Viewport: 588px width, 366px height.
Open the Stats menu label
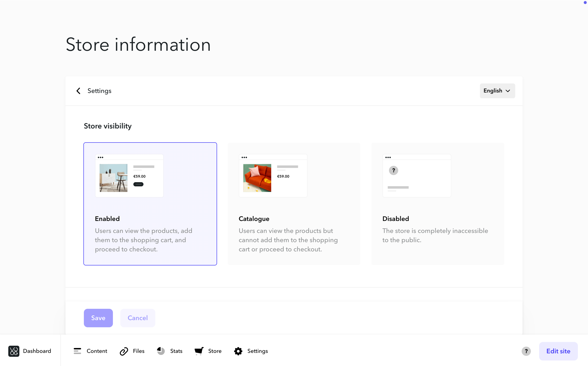[176, 351]
